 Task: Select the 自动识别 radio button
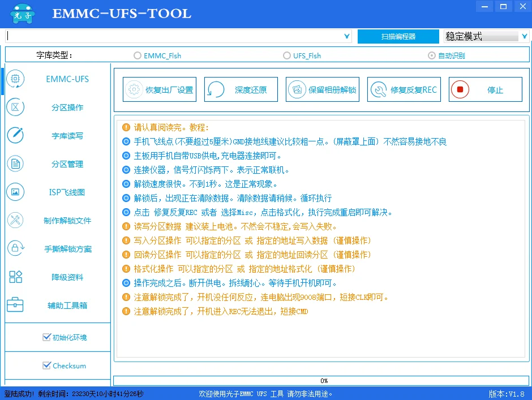pyautogui.click(x=432, y=55)
